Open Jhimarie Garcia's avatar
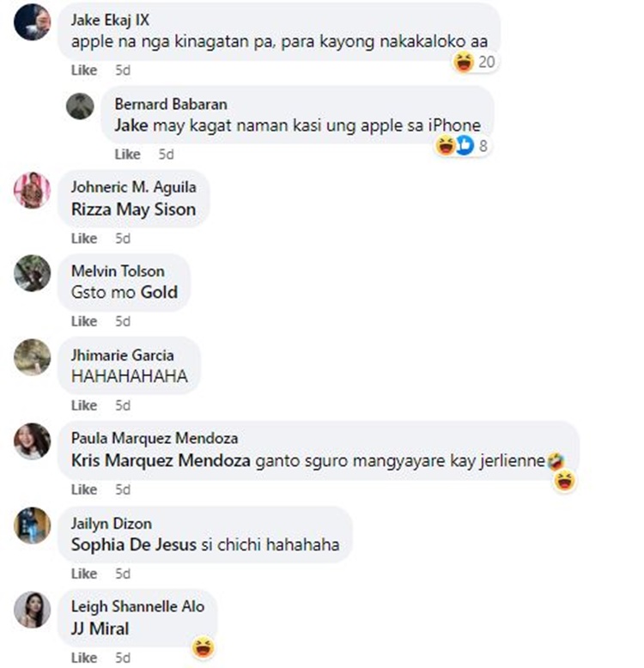Screen dimensions: 644x668 pos(32,357)
